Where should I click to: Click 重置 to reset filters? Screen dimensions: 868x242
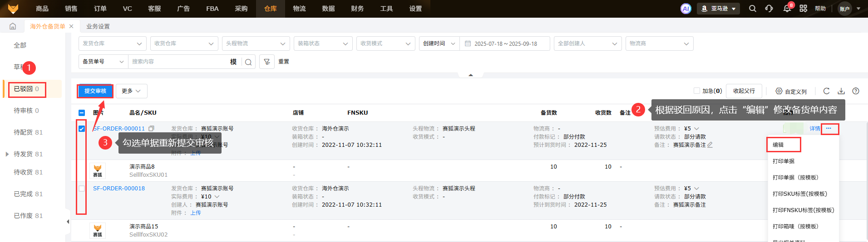pyautogui.click(x=284, y=62)
